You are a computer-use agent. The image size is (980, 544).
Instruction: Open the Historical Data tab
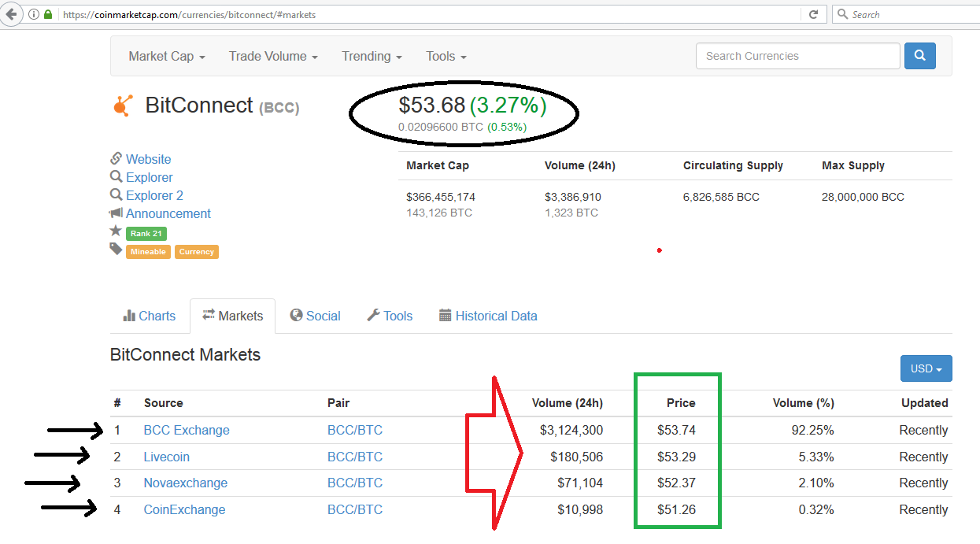488,316
